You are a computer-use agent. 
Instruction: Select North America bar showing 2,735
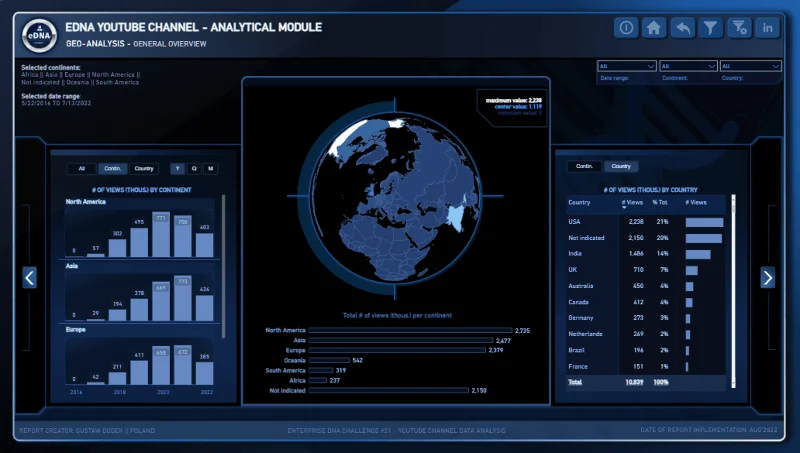tap(410, 331)
